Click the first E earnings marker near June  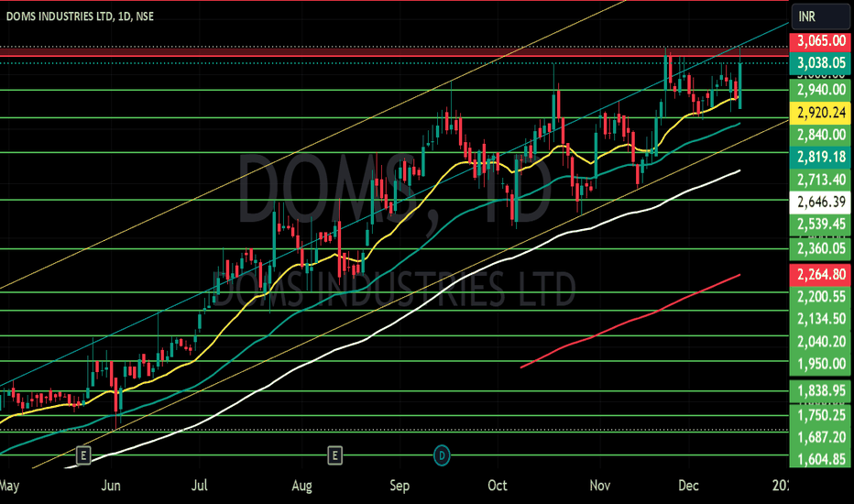83,455
